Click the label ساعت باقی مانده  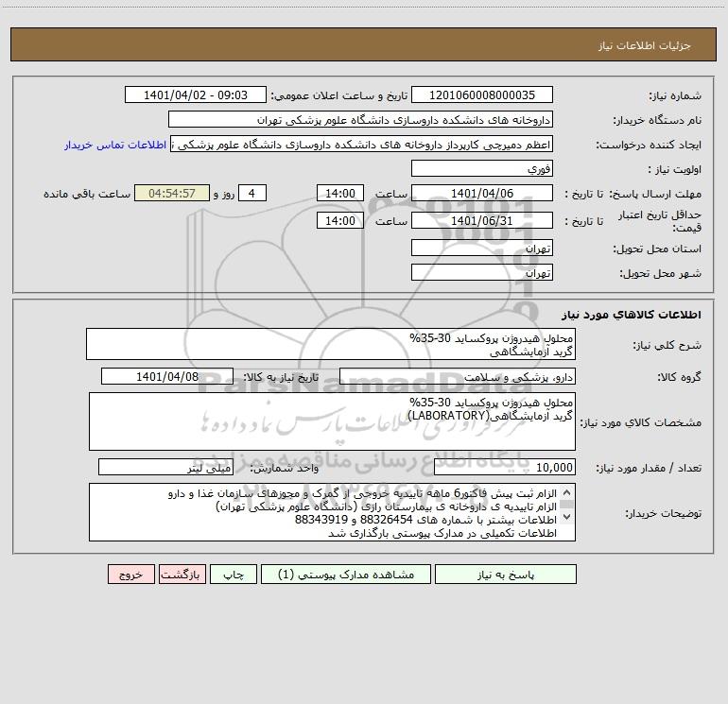point(87,194)
